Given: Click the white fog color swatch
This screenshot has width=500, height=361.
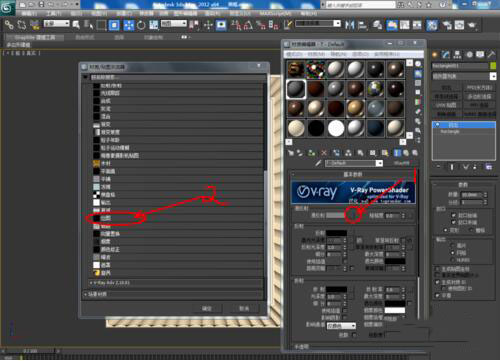Looking at the screenshot, I should coord(395,310).
